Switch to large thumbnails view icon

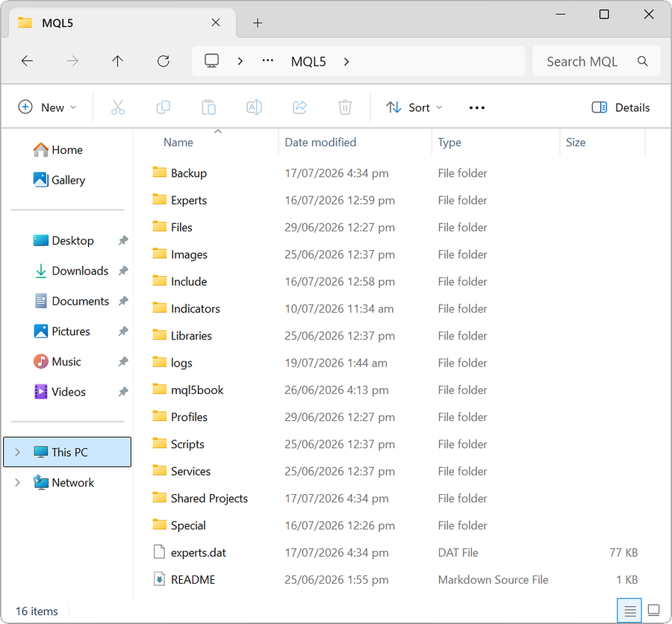(x=653, y=611)
